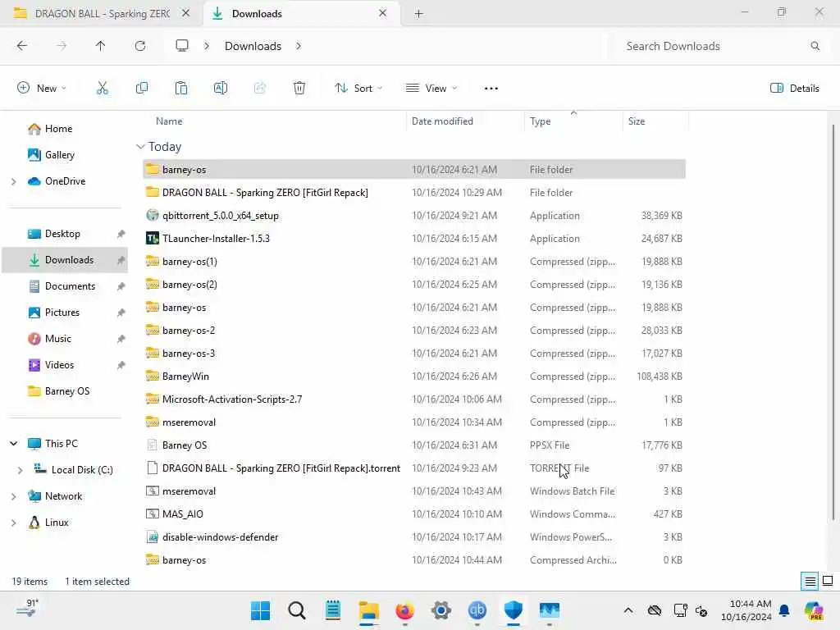The height and width of the screenshot is (630, 840).
Task: Add a new Explorer tab
Action: click(419, 14)
